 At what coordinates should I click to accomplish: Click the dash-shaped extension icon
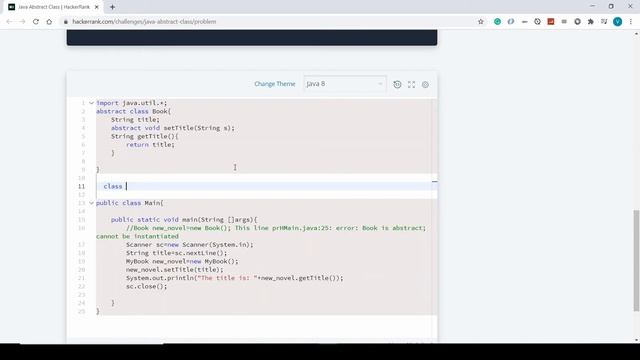click(524, 22)
